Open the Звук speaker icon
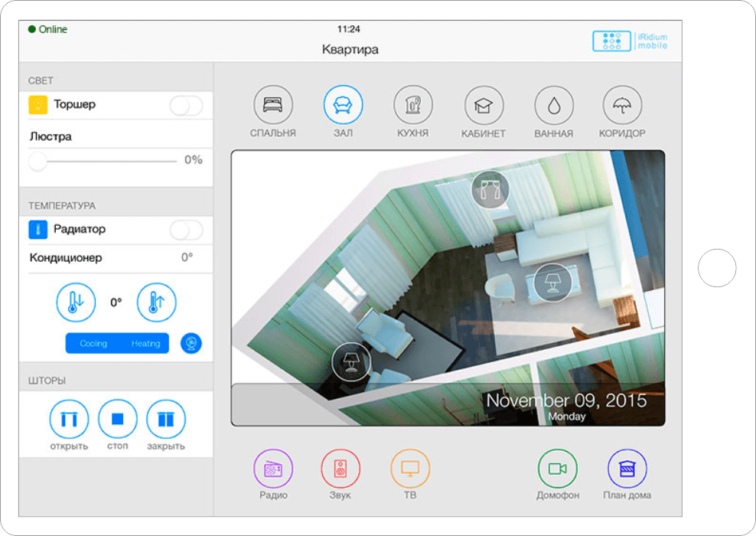Screen dimensions: 756x536 tap(341, 469)
